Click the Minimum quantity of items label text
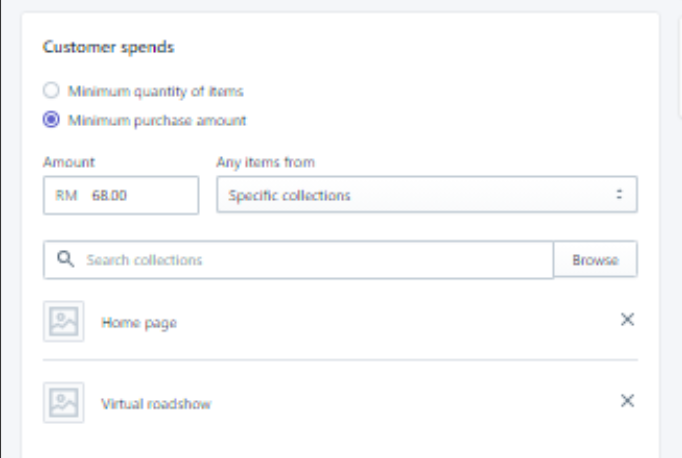Screen dimensions: 682x458 (156, 91)
